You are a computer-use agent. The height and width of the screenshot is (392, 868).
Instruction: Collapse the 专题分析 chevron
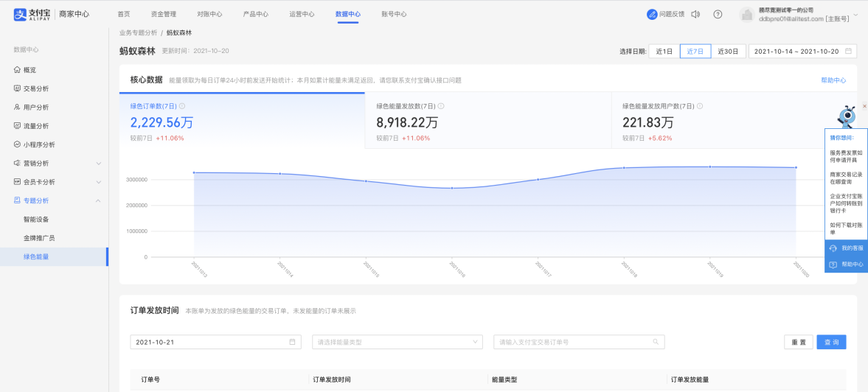click(x=99, y=200)
